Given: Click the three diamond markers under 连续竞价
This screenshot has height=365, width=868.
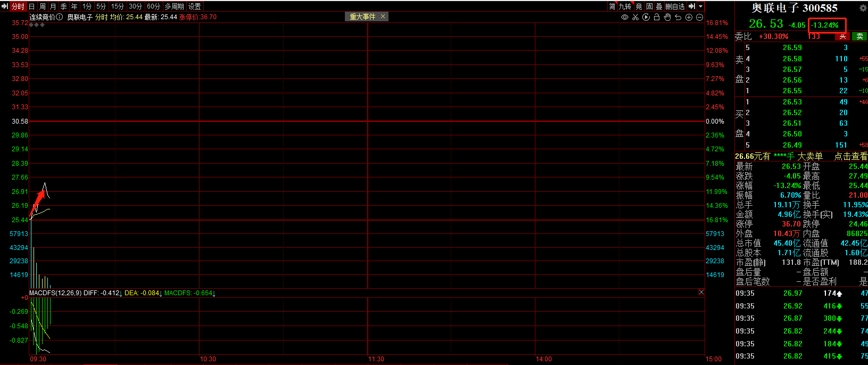Looking at the screenshot, I should click(x=37, y=25).
